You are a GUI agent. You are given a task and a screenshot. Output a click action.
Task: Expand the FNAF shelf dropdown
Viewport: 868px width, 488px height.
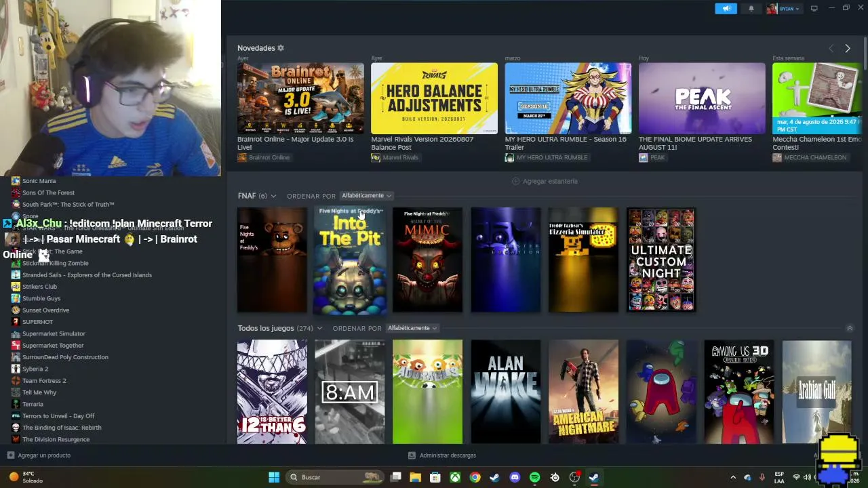click(x=273, y=196)
